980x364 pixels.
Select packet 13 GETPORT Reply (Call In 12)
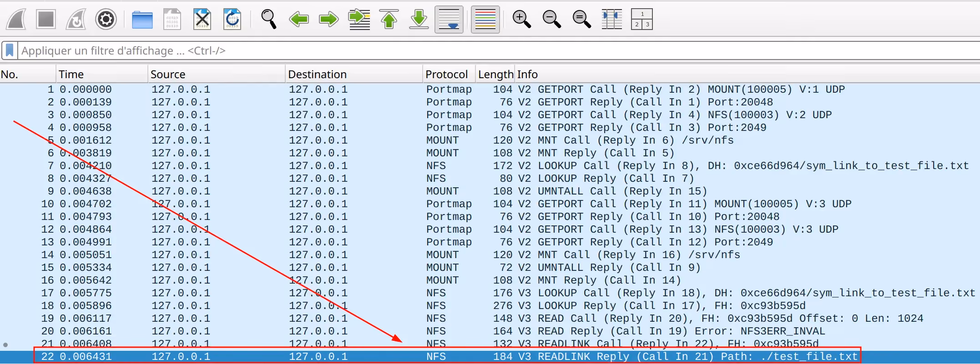pos(490,242)
